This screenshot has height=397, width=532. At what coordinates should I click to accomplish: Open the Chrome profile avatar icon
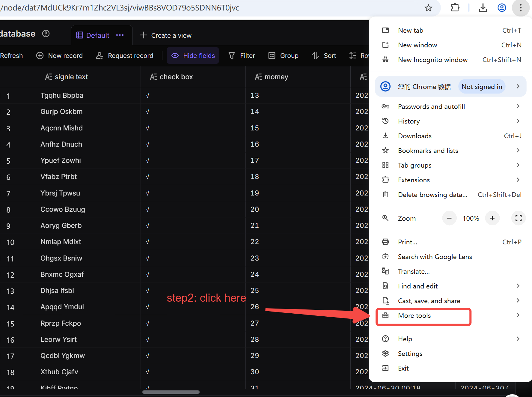click(x=502, y=8)
